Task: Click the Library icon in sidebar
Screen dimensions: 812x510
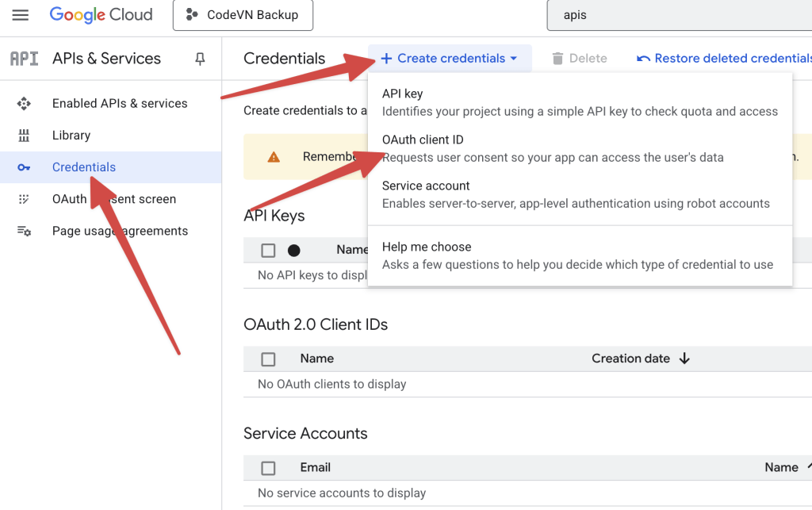Action: [x=24, y=136]
